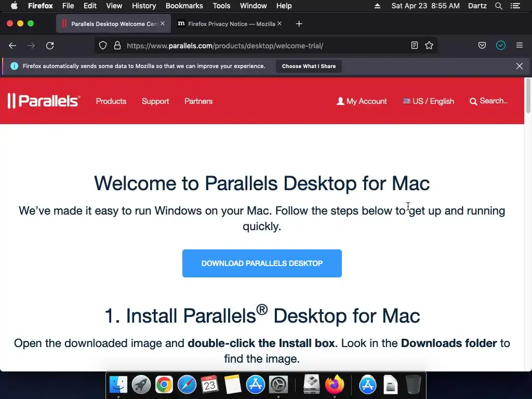Open the disk image file in Dock
532x399 pixels.
[x=391, y=385]
